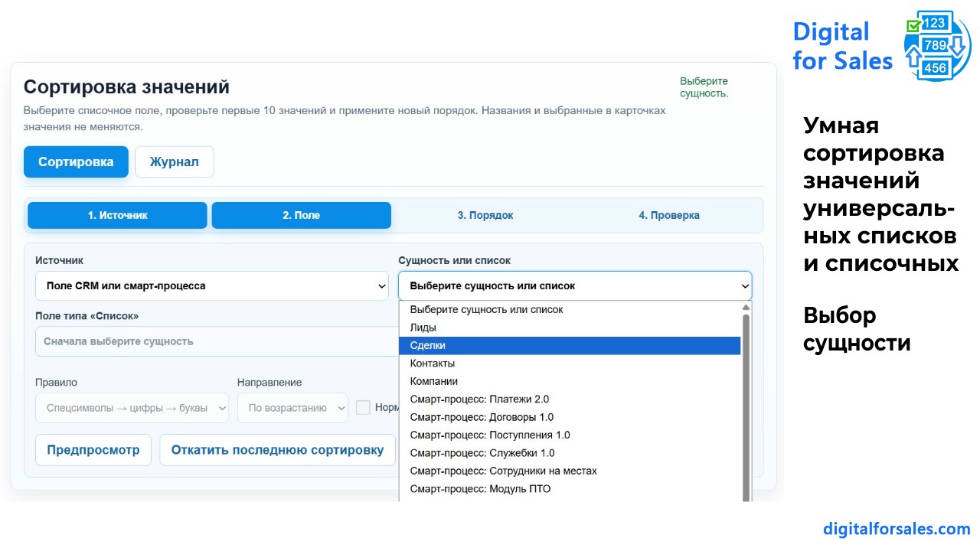Open the Правило sorting rule dropdown
980x551 pixels.
tap(132, 408)
